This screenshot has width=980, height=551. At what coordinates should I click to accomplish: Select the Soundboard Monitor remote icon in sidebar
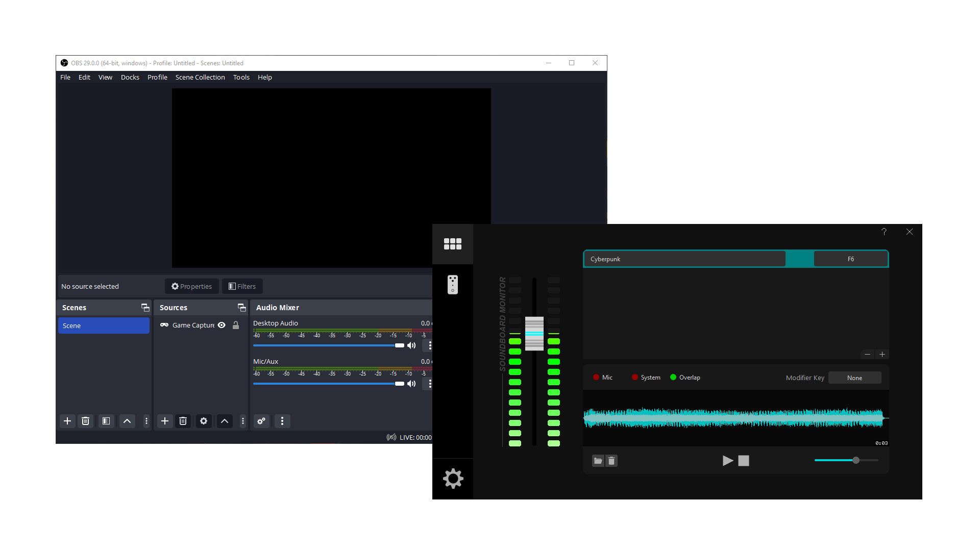pyautogui.click(x=452, y=285)
